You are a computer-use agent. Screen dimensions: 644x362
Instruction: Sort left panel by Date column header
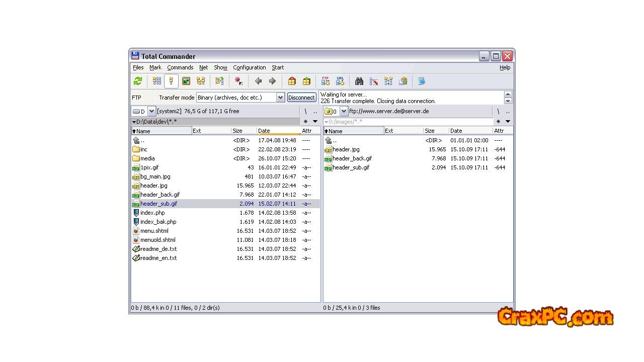(278, 131)
